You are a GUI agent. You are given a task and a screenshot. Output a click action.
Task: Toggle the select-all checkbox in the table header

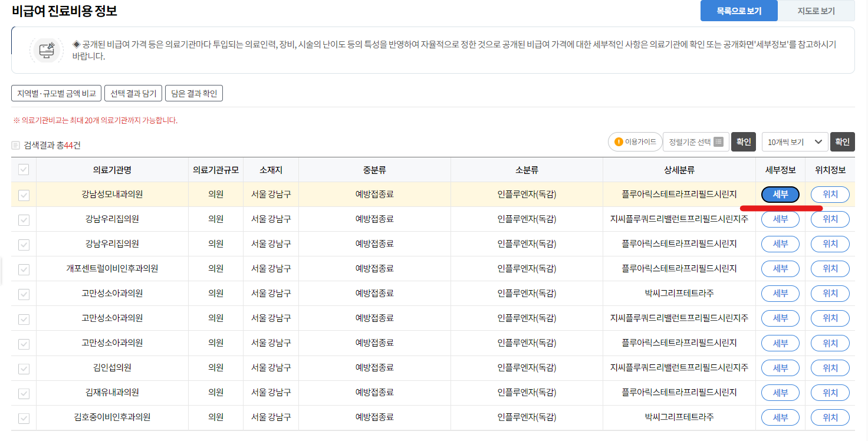pos(23,169)
